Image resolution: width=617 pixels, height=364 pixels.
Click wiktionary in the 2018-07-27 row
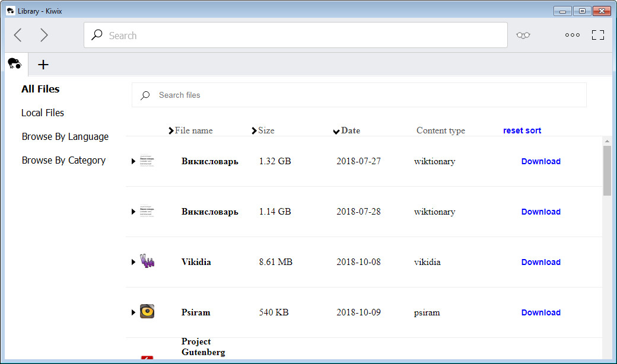click(x=434, y=161)
